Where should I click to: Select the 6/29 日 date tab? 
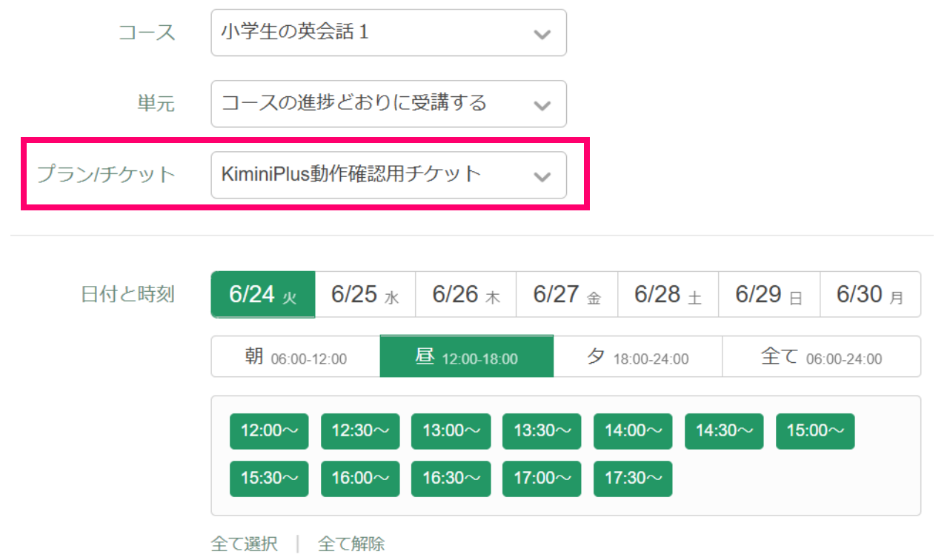tap(769, 295)
